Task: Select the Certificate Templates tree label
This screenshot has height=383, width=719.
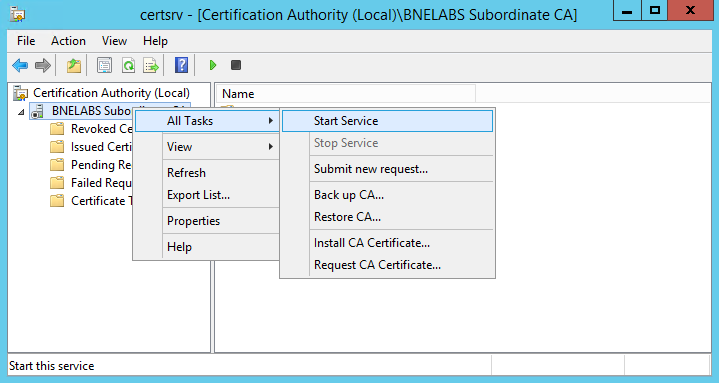Action: click(x=101, y=201)
